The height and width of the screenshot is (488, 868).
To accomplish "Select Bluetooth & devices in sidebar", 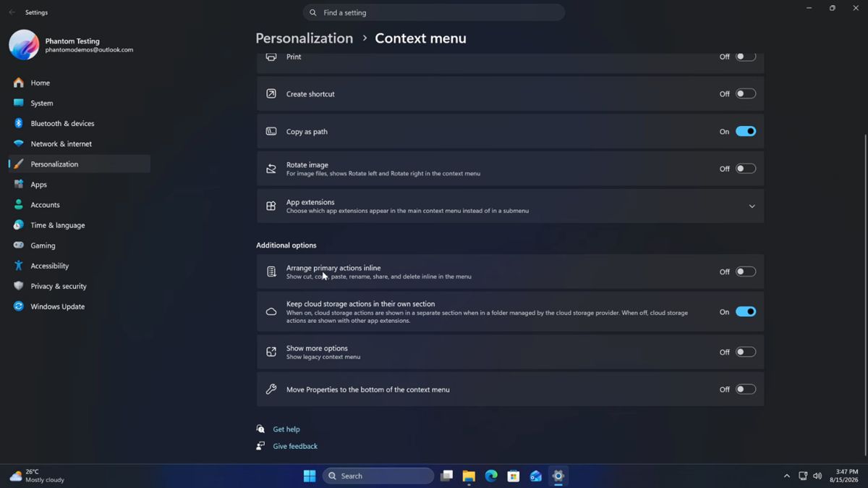I will tap(80, 123).
